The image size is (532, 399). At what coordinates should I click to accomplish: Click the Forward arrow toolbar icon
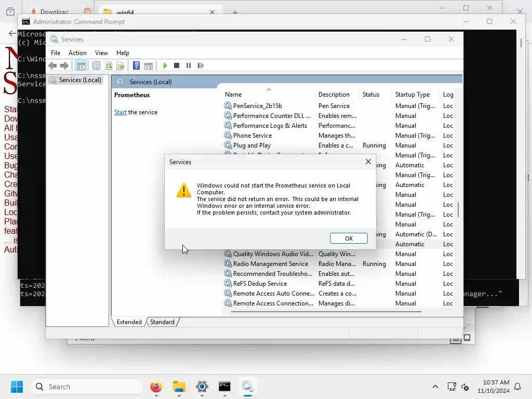tap(64, 65)
